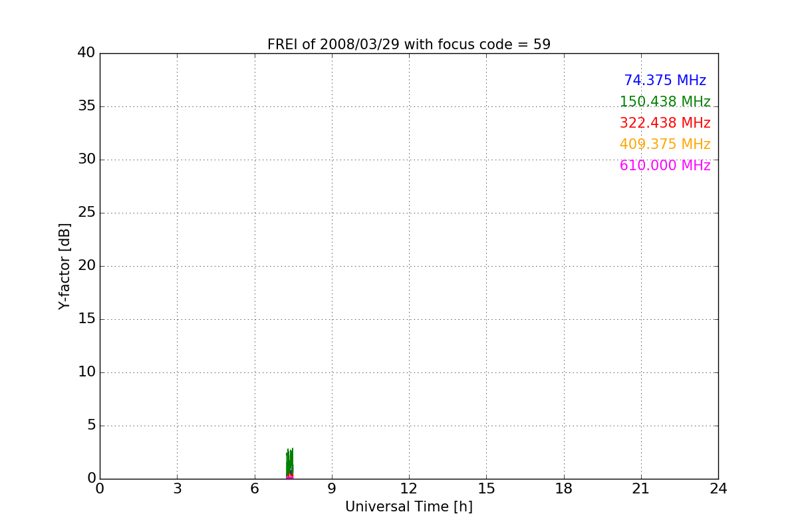Click x-axis tick label 18
798x532 pixels.
tap(564, 489)
